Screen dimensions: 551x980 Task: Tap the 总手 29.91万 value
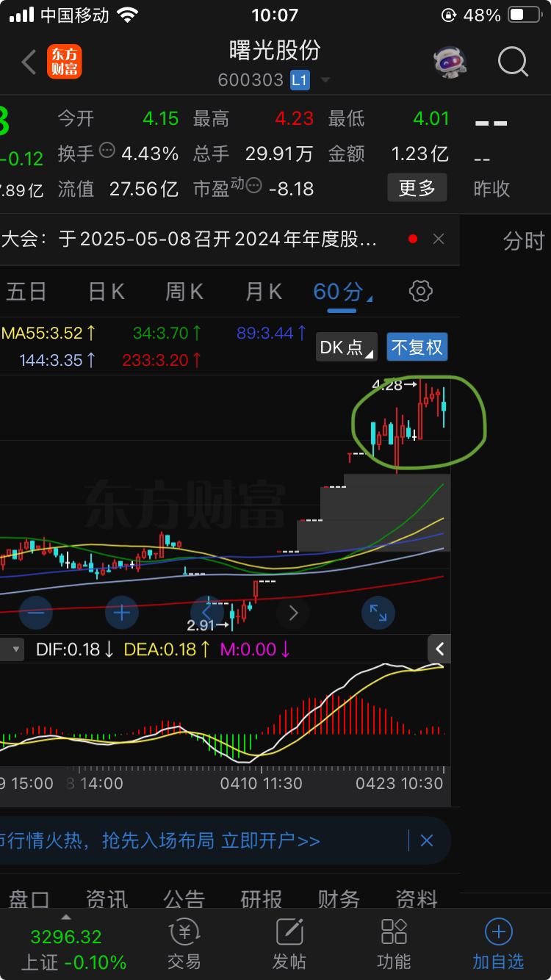click(279, 154)
